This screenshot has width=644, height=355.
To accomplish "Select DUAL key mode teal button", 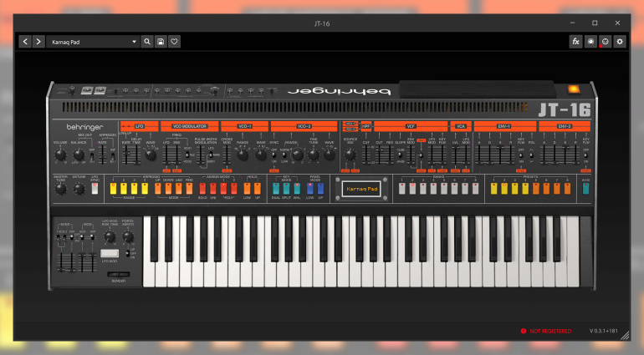I will (276, 189).
